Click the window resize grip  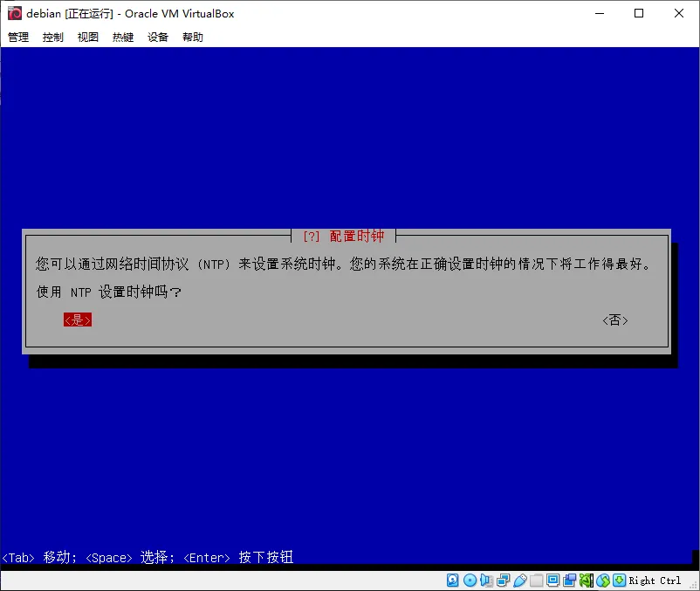point(694,585)
